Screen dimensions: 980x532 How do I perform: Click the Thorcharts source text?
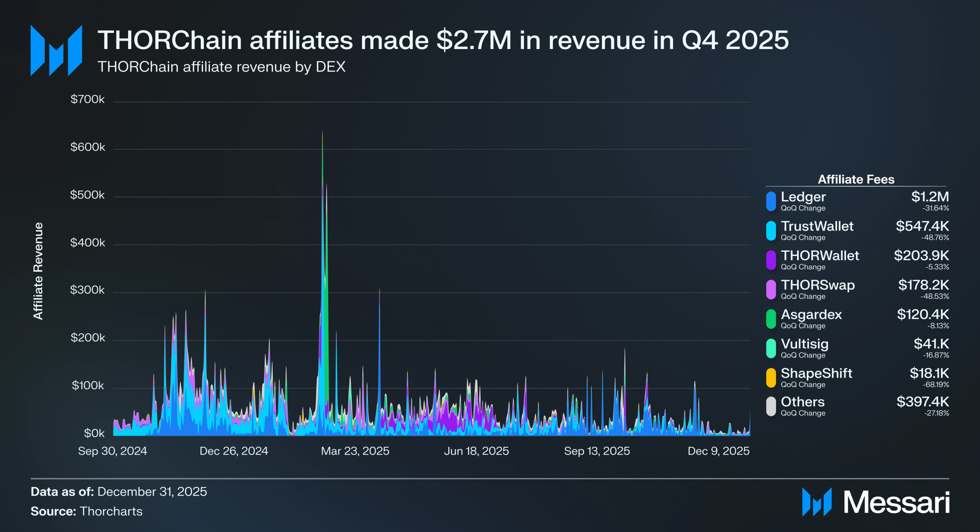pos(111,511)
